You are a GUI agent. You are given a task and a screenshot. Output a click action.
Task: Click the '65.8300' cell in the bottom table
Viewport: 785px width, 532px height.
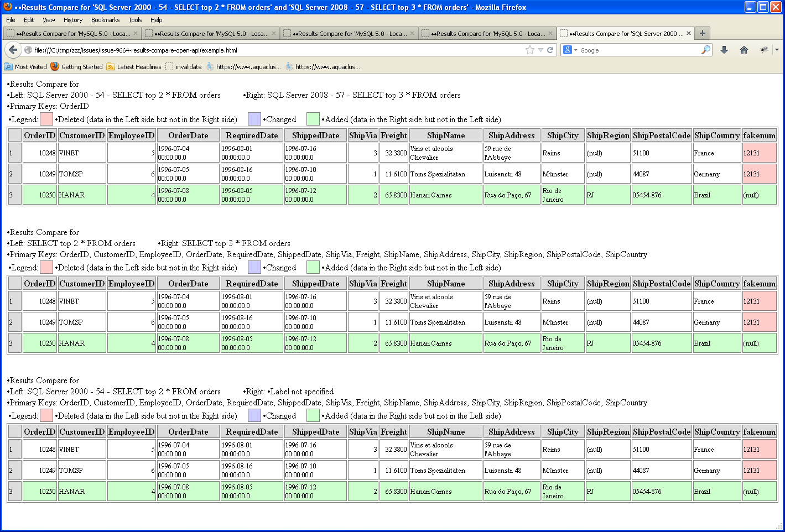pyautogui.click(x=394, y=492)
